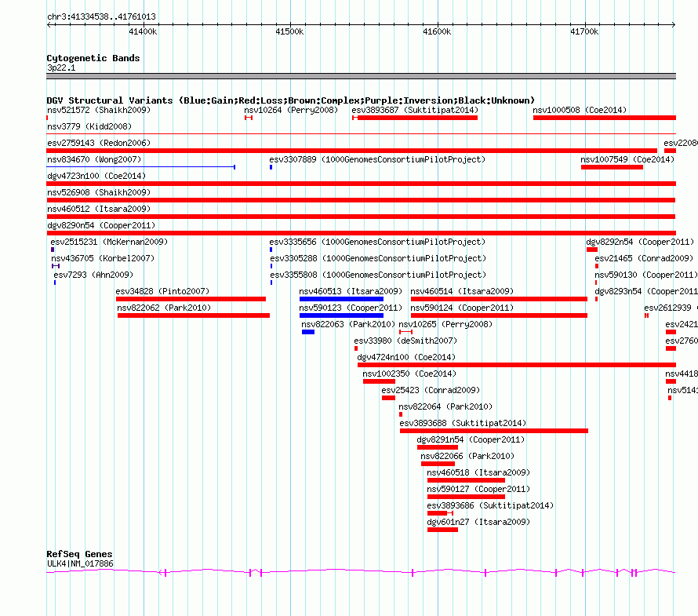Click the blue gain bar under nsv460513
This screenshot has width=698, height=616.
[x=341, y=299]
